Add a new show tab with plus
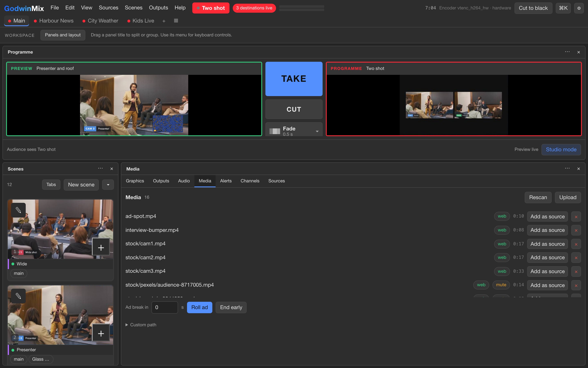The width and height of the screenshot is (588, 368). point(164,21)
